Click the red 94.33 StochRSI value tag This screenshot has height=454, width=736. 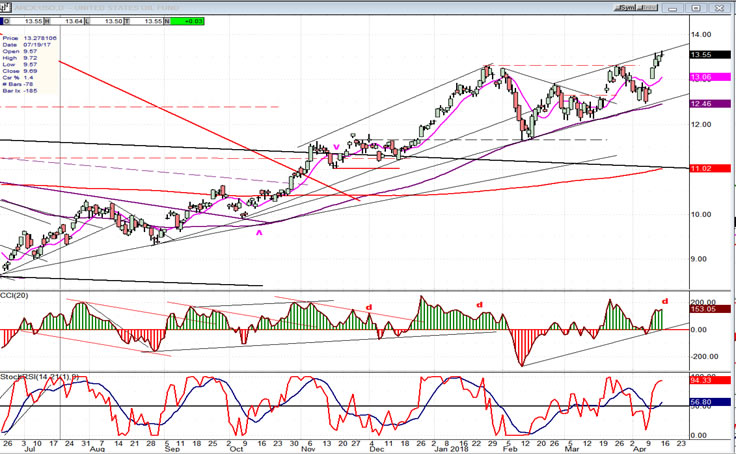coord(712,381)
